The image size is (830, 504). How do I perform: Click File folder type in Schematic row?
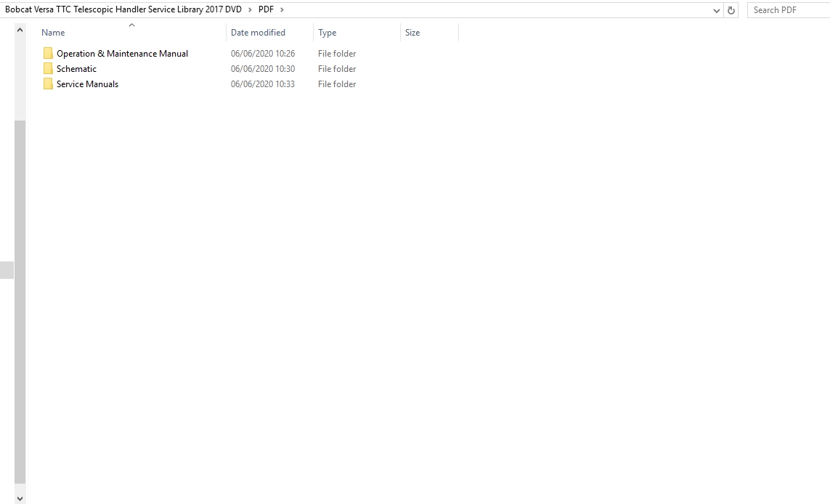click(337, 69)
